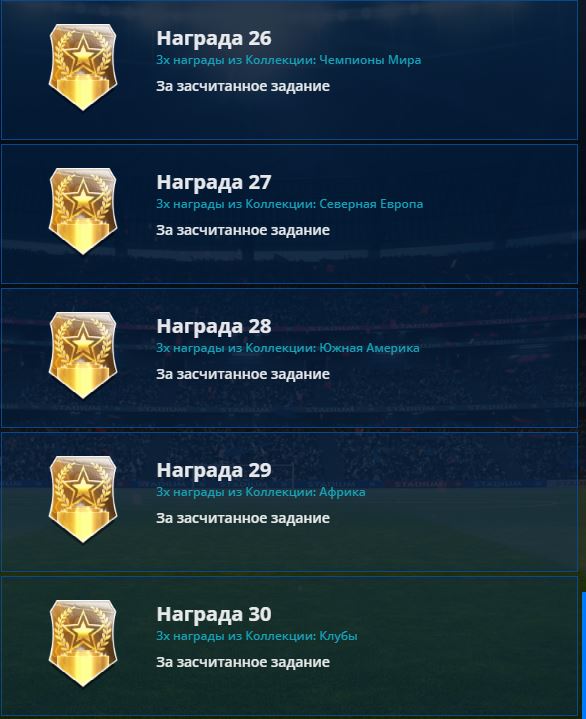The width and height of the screenshot is (586, 719).
Task: Open the Чемпионы Мира collection reward link
Action: pyautogui.click(x=288, y=60)
